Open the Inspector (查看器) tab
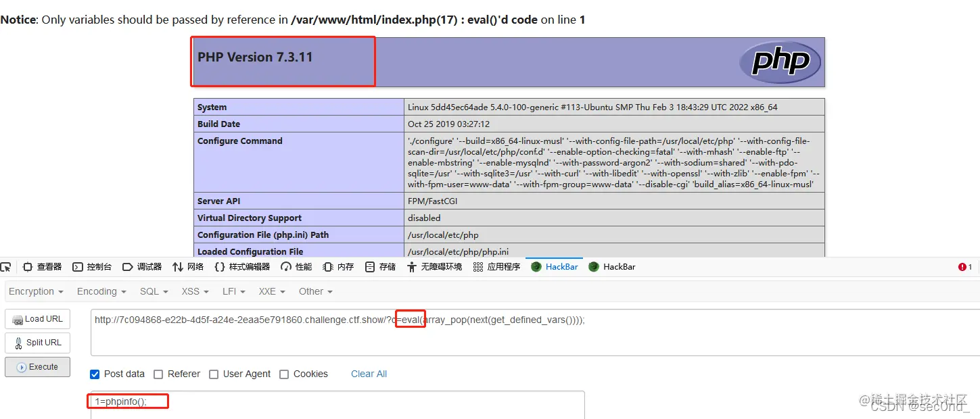The width and height of the screenshot is (980, 419). (43, 267)
